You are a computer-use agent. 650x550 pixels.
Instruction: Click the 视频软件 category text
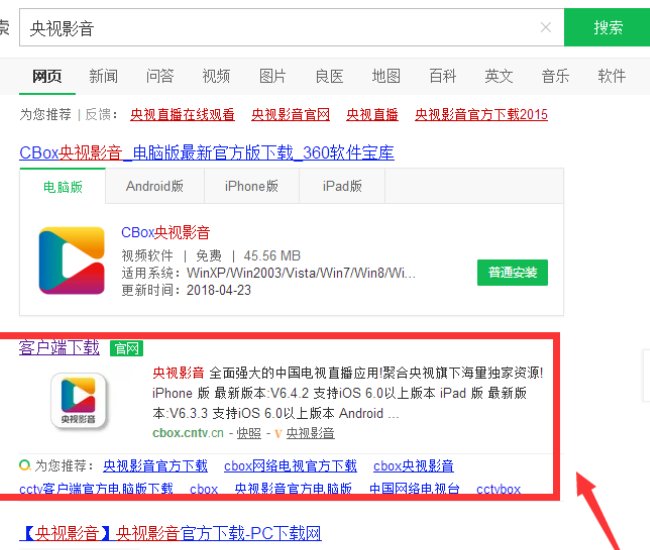147,256
